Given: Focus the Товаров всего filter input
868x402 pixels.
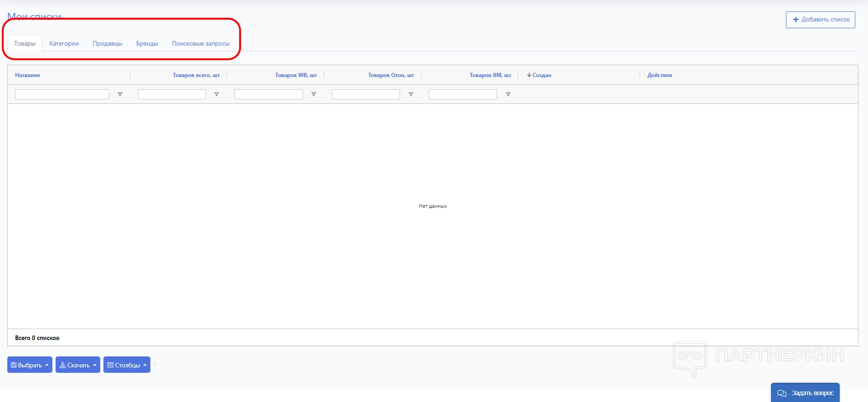Looking at the screenshot, I should [172, 94].
